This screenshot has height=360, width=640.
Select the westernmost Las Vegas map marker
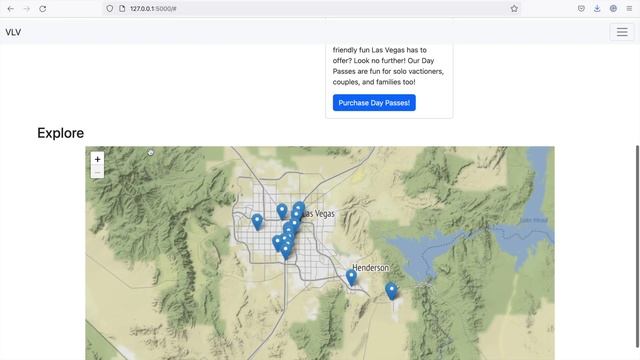[257, 222]
